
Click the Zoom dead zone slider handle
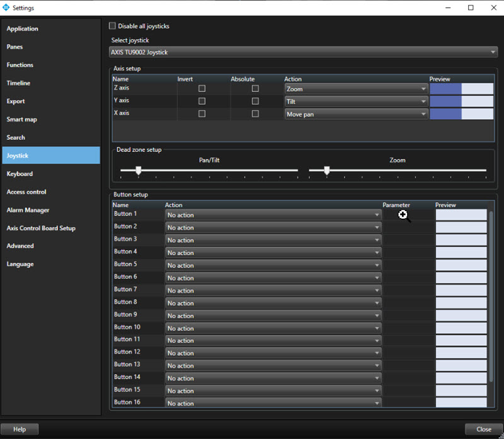point(326,170)
